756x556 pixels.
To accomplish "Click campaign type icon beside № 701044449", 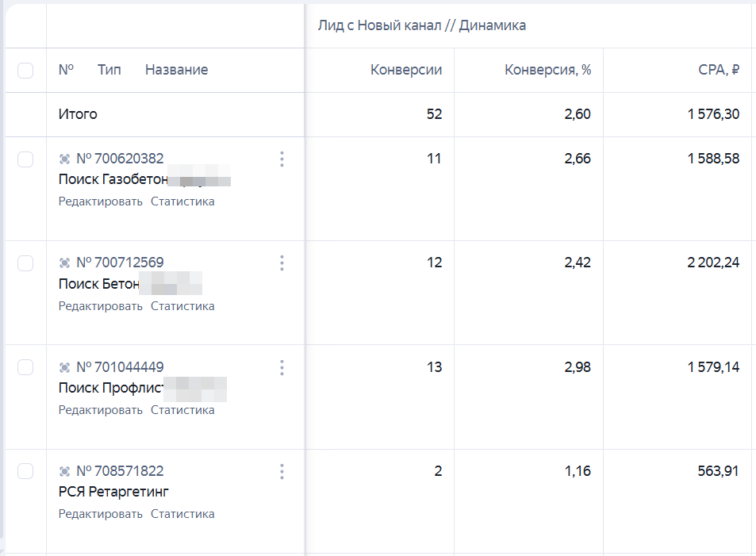I will (64, 367).
